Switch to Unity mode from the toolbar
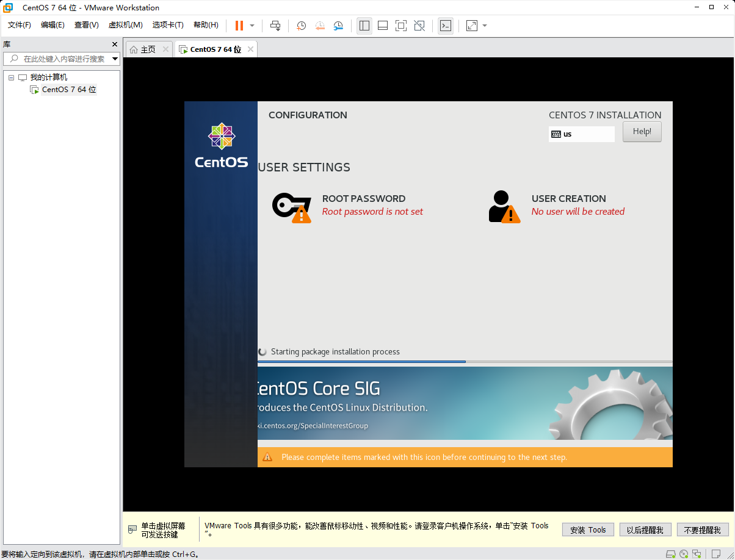Viewport: 735px width, 560px height. coord(419,26)
